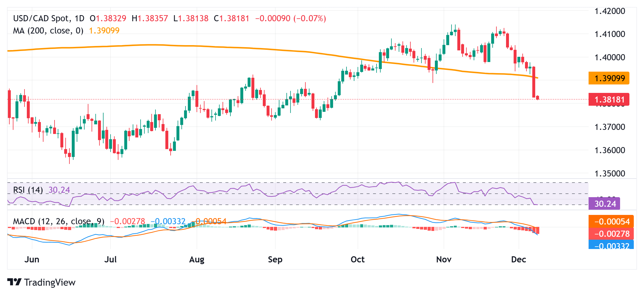The image size is (644, 295).
Task: Click the purple 30.24 RSI value tag
Action: click(604, 204)
